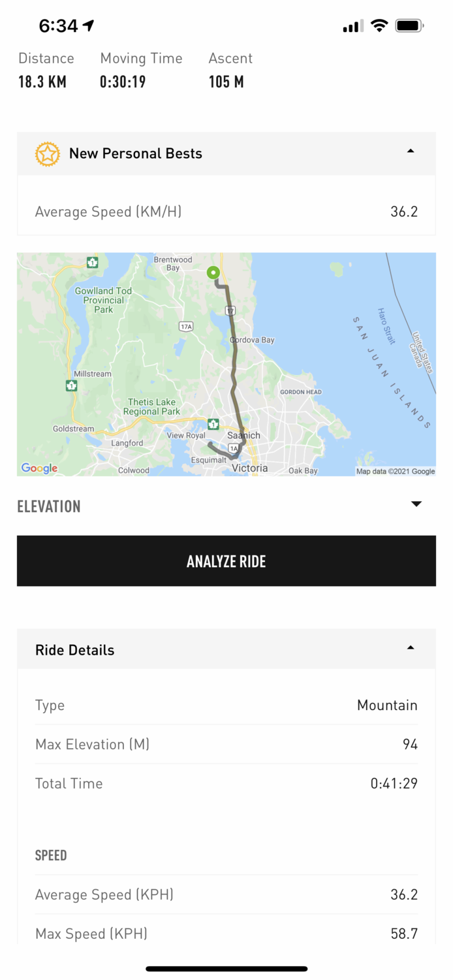Image resolution: width=453 pixels, height=980 pixels.
Task: Click the location arrow in status bar
Action: (x=88, y=25)
